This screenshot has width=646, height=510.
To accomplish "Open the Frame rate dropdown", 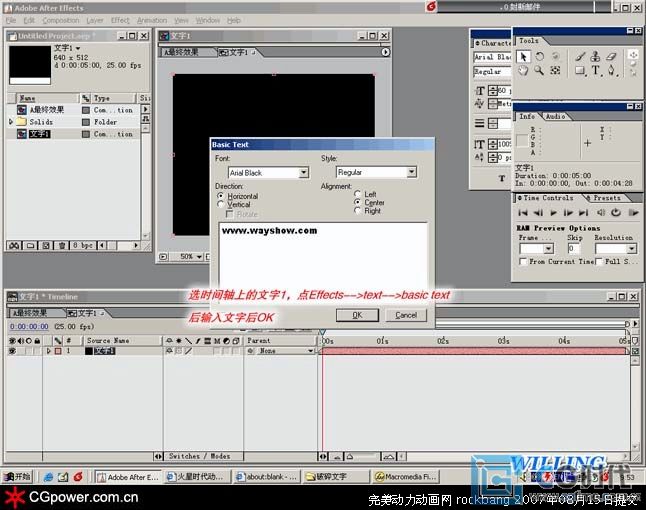I will [x=548, y=248].
